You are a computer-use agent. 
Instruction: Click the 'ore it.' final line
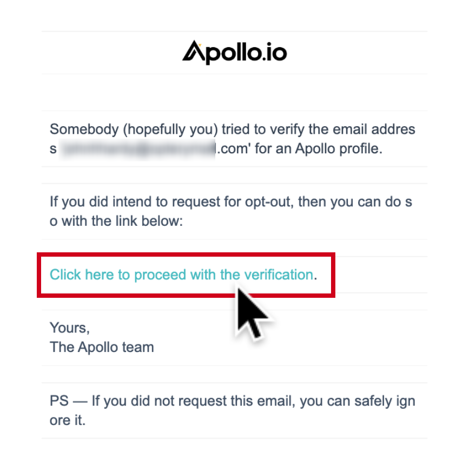pyautogui.click(x=68, y=420)
